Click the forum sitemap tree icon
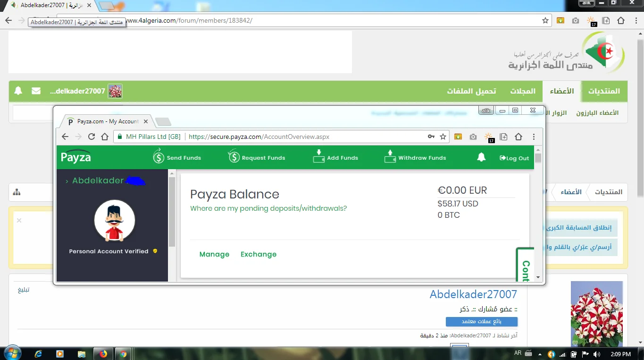This screenshot has width=644, height=360. (17, 192)
